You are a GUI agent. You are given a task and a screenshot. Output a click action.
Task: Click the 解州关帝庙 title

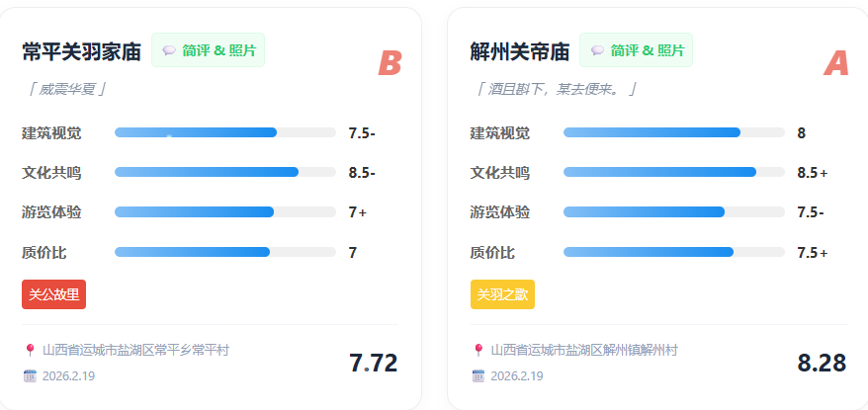coord(520,51)
